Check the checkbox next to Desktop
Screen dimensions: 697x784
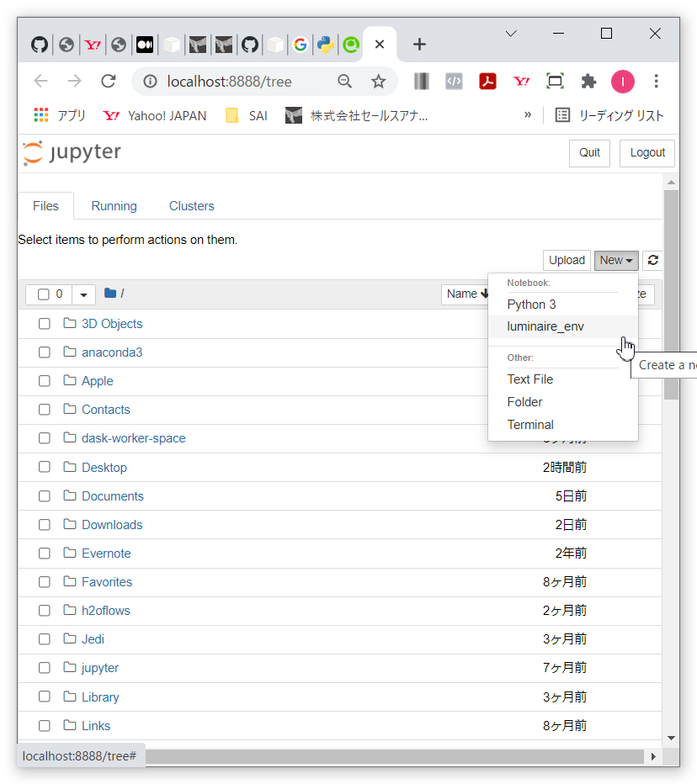(44, 467)
